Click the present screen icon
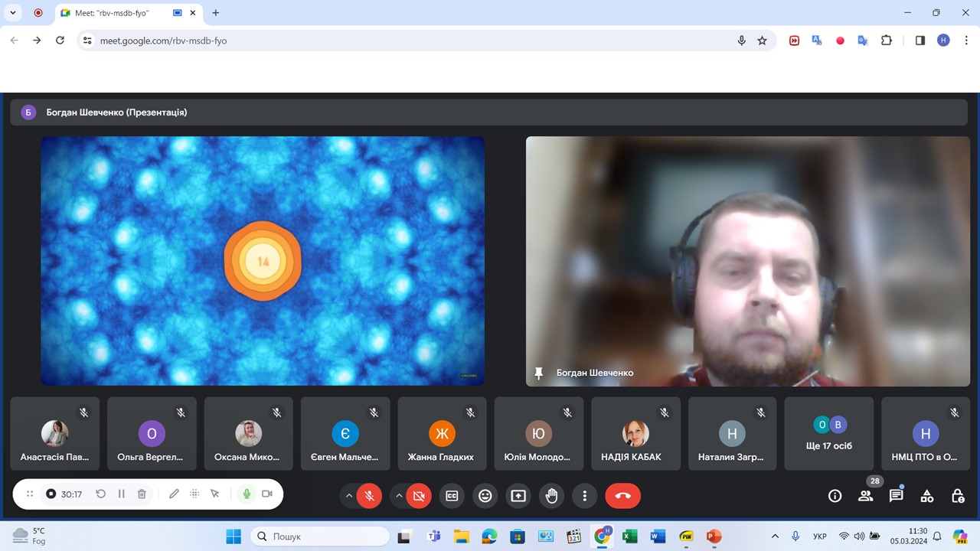The image size is (980, 551). click(x=518, y=496)
